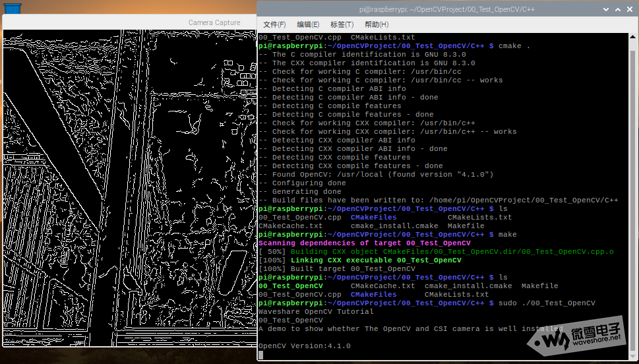Click the "Found OpenCV" output line
Screen dimensions: 639x364
pyautogui.click(x=376, y=175)
